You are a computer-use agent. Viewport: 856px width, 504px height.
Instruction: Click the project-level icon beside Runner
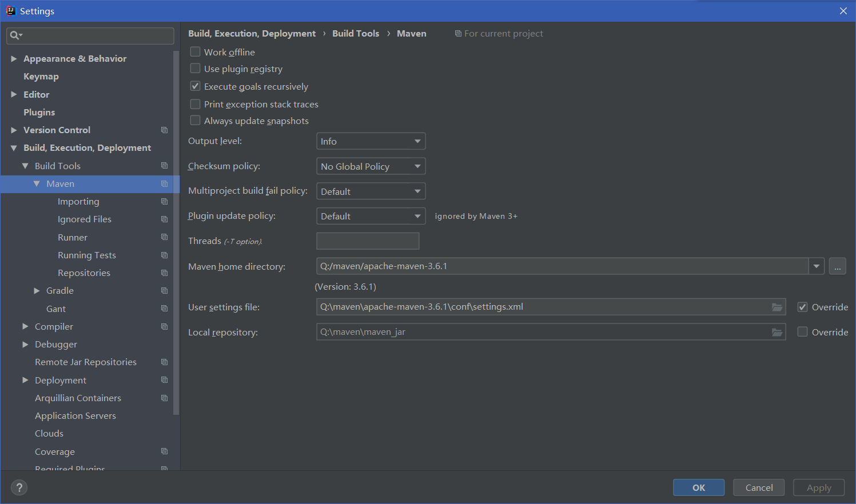tap(164, 237)
